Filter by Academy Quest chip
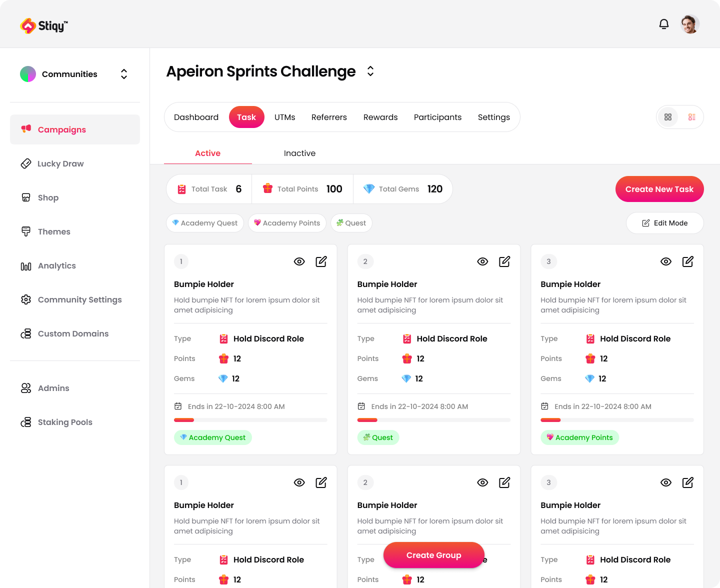Viewport: 720px width, 588px height. tap(205, 223)
